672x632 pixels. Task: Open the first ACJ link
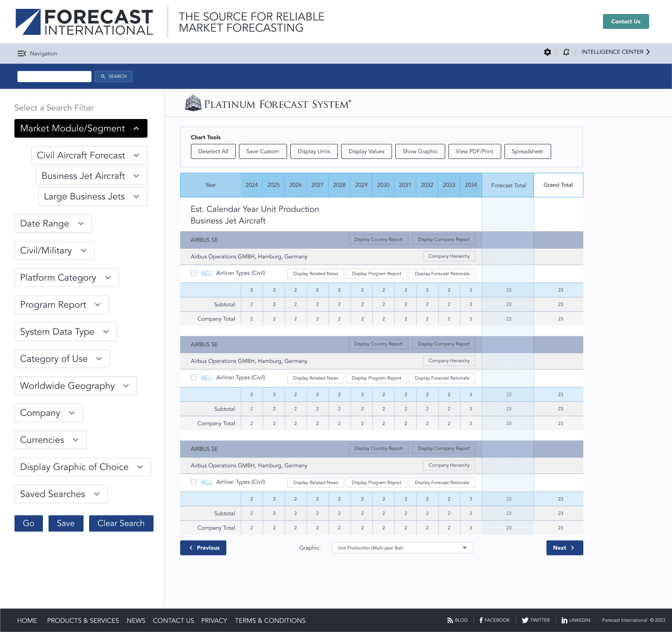[206, 273]
